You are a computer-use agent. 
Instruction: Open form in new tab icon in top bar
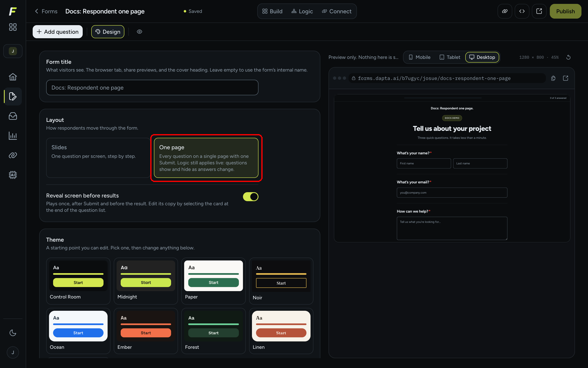(x=539, y=11)
